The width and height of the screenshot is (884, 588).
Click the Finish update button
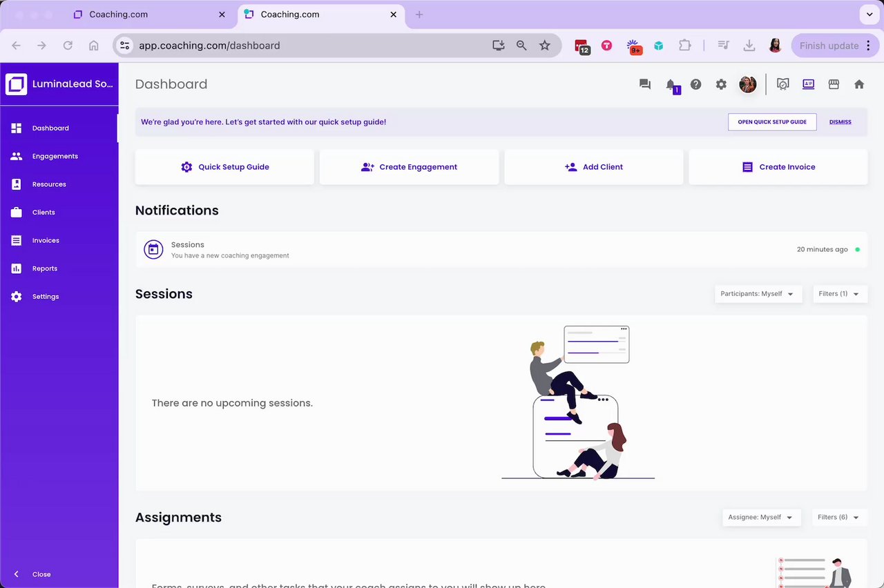835,46
